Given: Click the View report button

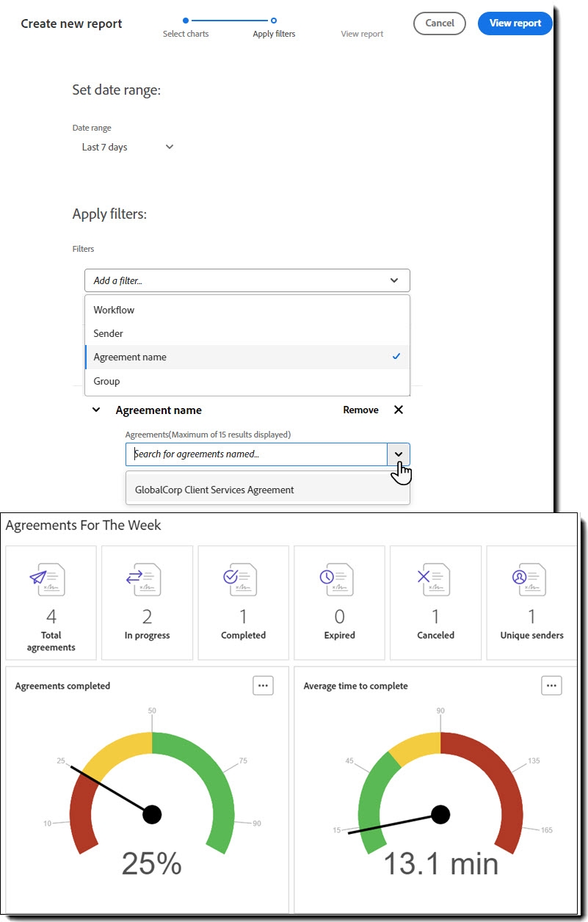Looking at the screenshot, I should coord(515,23).
